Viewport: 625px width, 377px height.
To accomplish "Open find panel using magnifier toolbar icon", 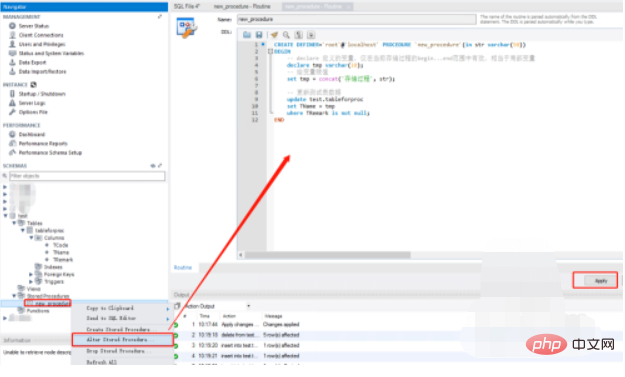I will pyautogui.click(x=286, y=35).
